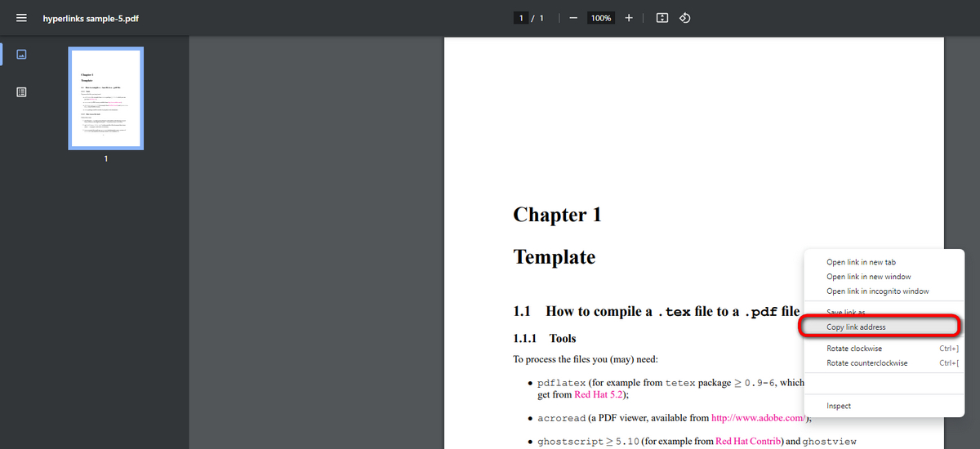Edit the current page number field

[520, 18]
